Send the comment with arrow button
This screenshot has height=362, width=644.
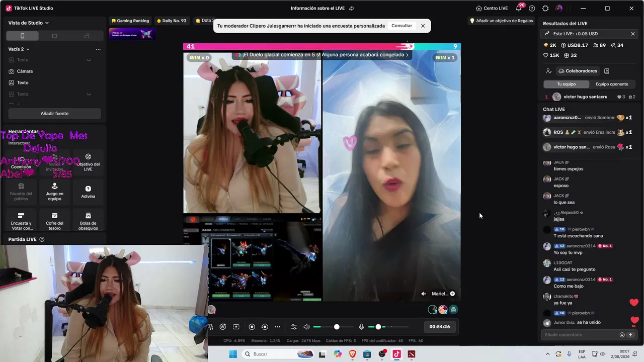(630, 335)
